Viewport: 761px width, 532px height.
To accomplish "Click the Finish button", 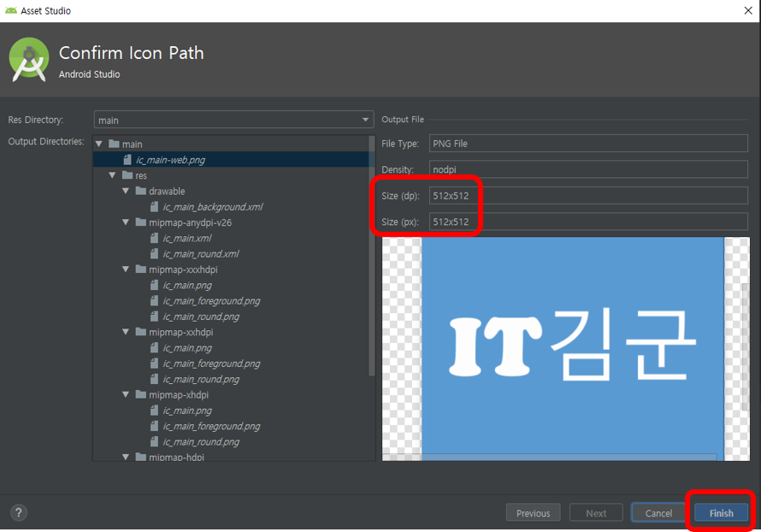I will (x=721, y=512).
